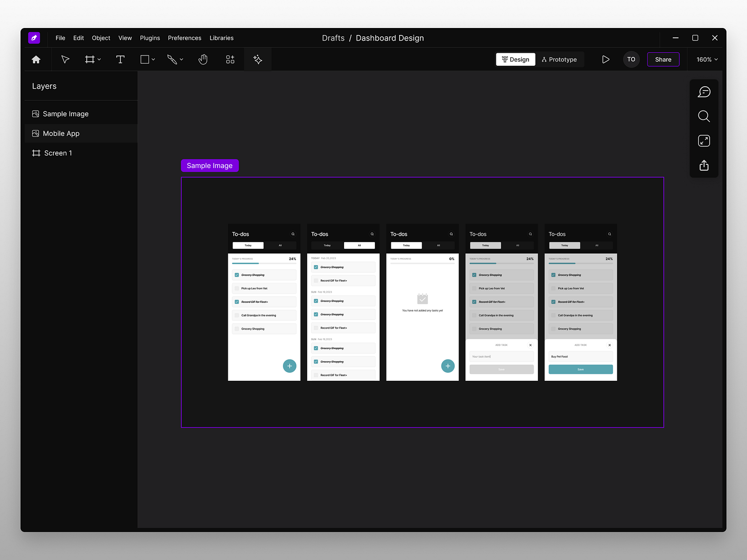
Task: Open the components panel icon
Action: click(230, 59)
